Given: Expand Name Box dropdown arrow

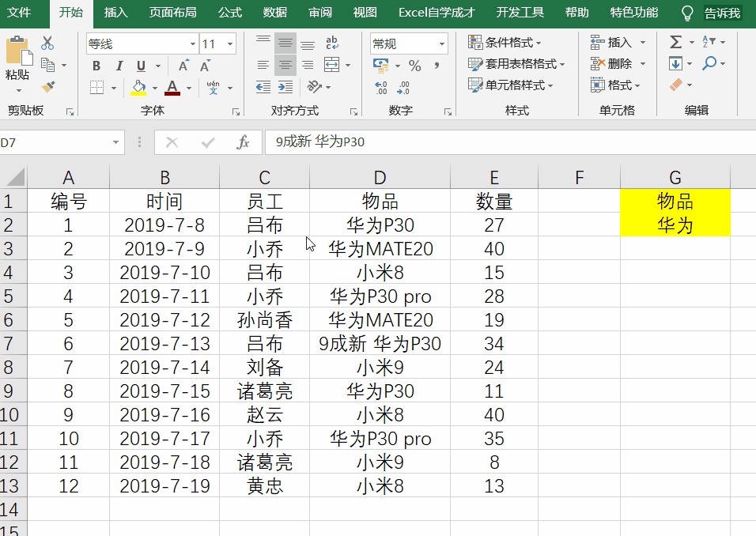Looking at the screenshot, I should point(115,142).
